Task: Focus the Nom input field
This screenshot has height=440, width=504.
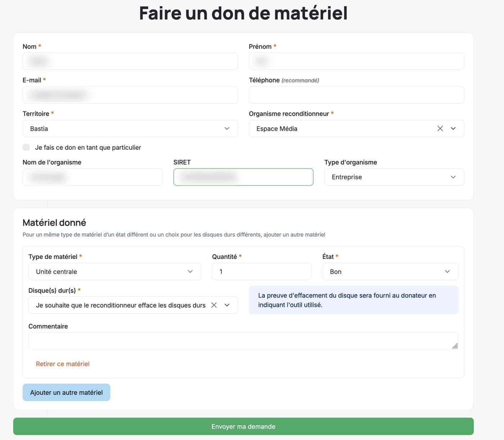Action: click(130, 61)
